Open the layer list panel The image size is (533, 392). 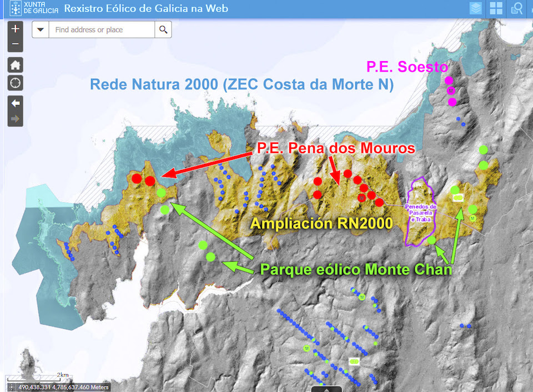click(475, 9)
